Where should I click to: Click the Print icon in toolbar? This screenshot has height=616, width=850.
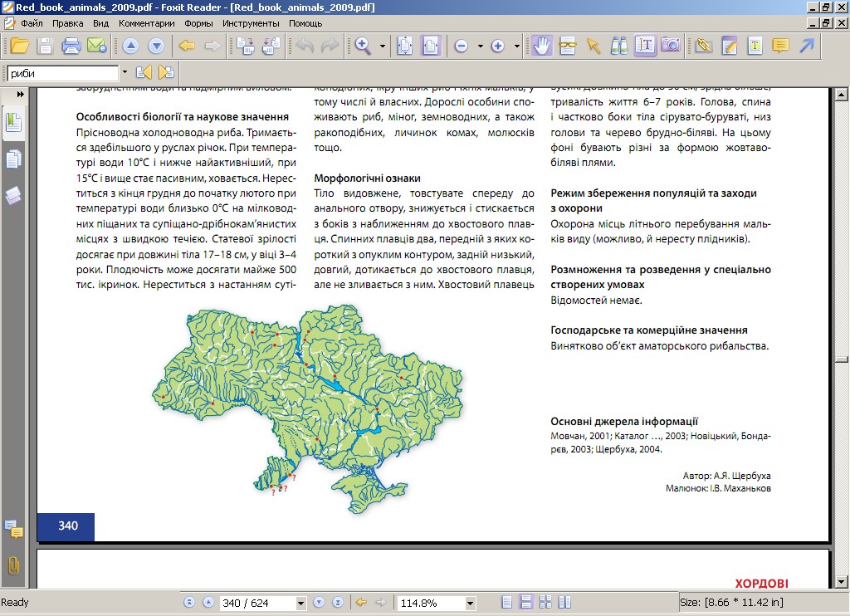click(71, 46)
